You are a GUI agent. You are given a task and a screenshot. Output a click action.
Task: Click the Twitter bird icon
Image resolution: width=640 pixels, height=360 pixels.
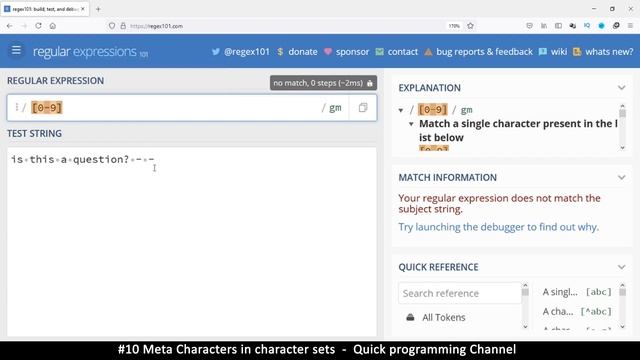(x=216, y=52)
